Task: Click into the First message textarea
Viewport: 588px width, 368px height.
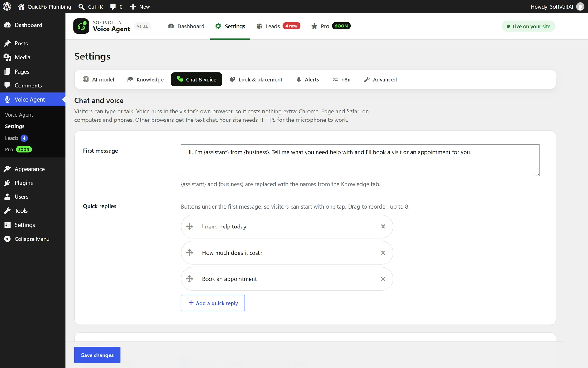Action: [360, 160]
